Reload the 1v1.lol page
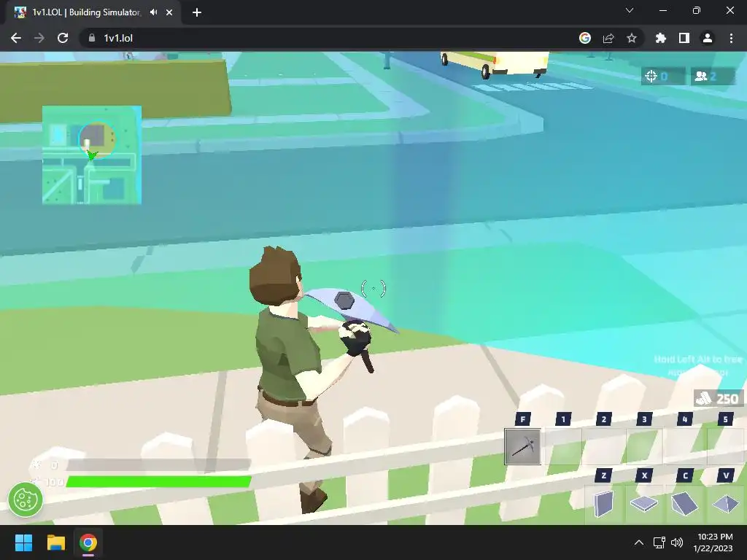747x560 pixels. click(63, 38)
